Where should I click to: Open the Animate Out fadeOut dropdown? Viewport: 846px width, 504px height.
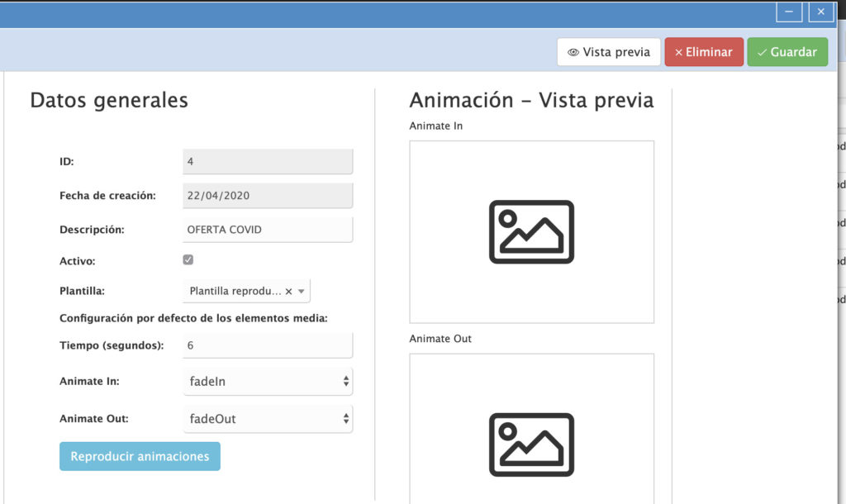pyautogui.click(x=267, y=419)
